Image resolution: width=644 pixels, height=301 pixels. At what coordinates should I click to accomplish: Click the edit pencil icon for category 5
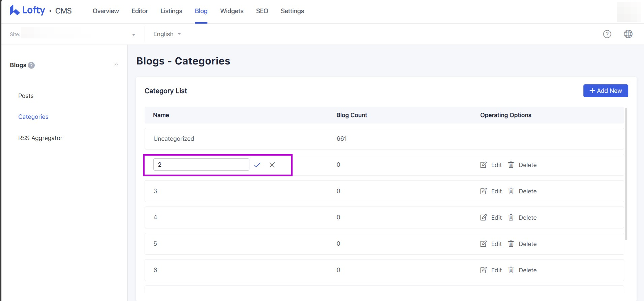483,244
